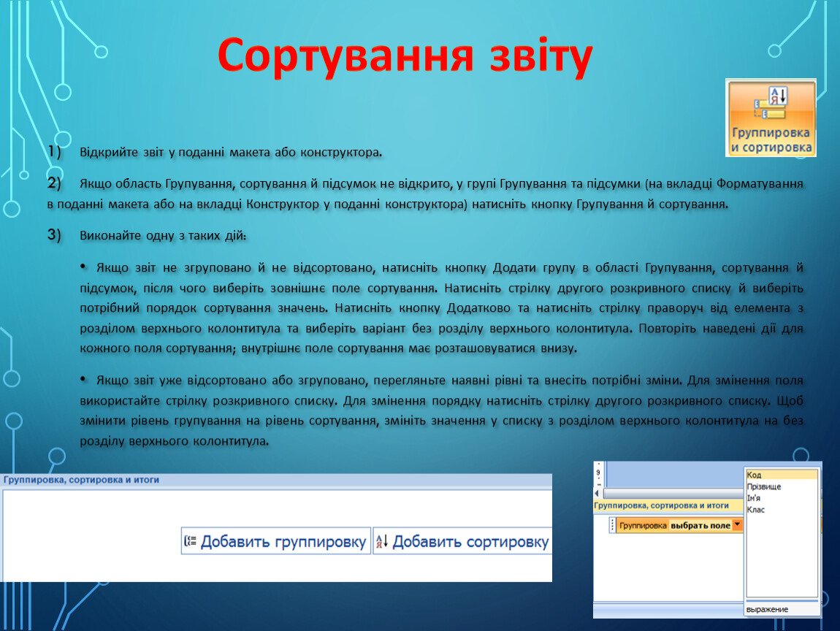
Task: Click the wide pane title Группировка, сортировка и итоги
Action: [x=81, y=479]
